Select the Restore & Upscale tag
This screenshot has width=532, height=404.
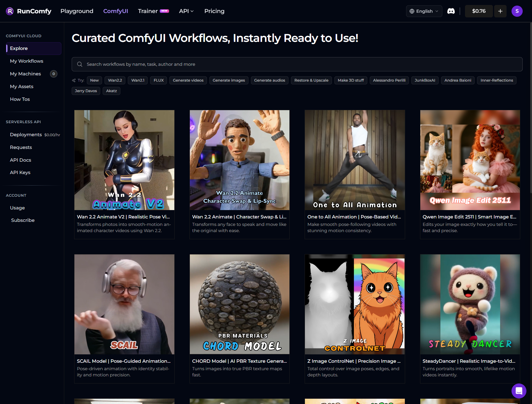coord(311,80)
